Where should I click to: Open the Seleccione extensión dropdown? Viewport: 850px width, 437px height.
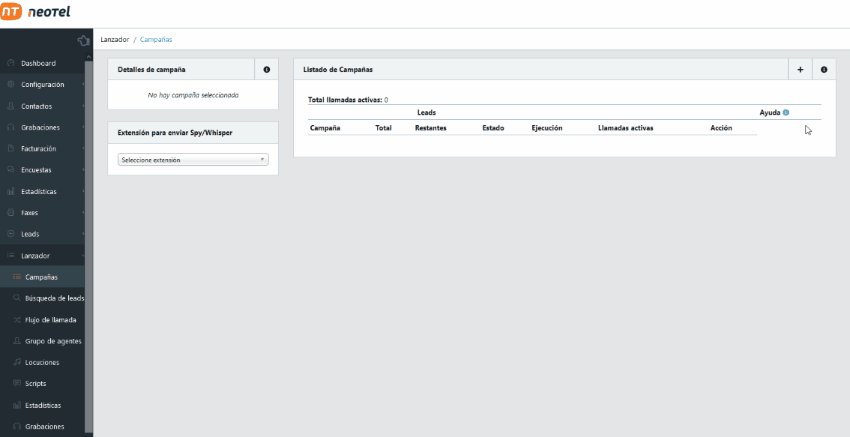point(193,160)
